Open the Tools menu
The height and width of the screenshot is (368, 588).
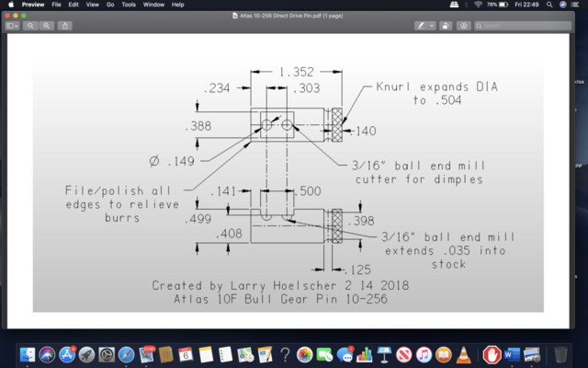pyautogui.click(x=129, y=5)
